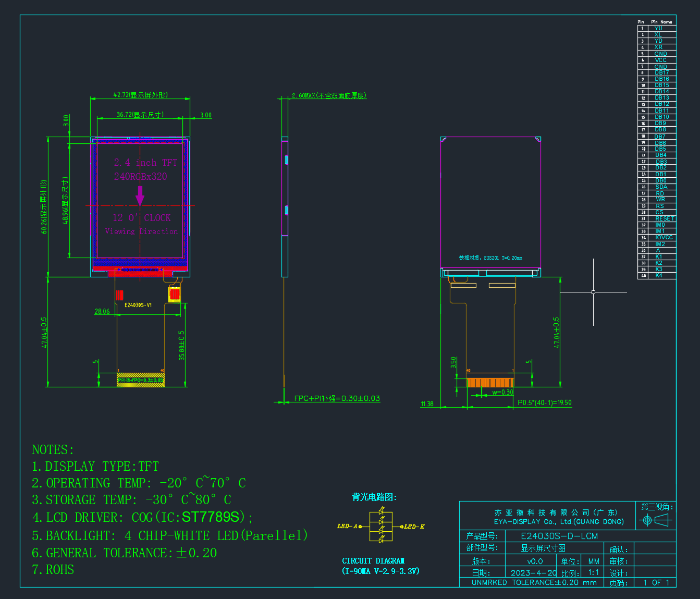Select the CIRCUIT DIAGRAM caption
Screen dimensions: 700x599
(x=373, y=561)
